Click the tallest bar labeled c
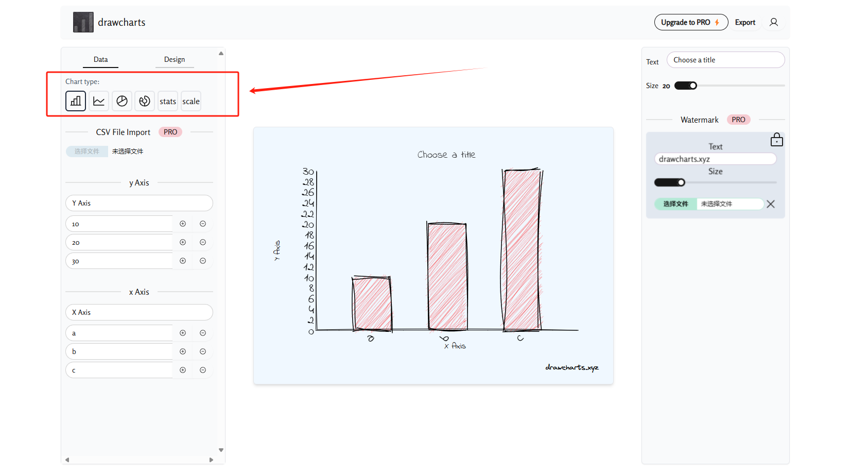 [x=522, y=249]
